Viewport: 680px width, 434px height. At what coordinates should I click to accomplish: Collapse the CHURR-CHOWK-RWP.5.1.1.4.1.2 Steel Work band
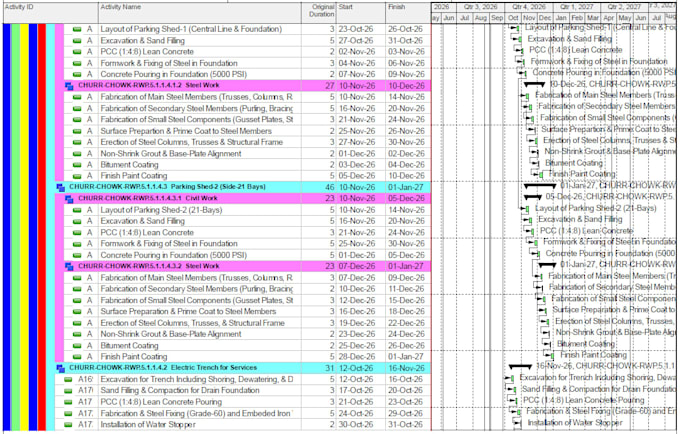(69, 86)
